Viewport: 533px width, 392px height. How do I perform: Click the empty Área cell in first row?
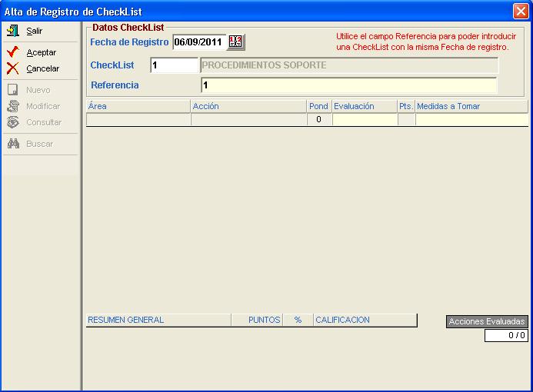(x=138, y=119)
